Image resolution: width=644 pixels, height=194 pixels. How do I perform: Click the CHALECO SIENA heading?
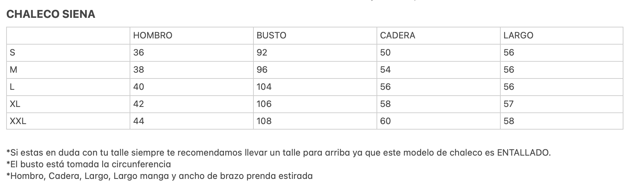coord(51,14)
